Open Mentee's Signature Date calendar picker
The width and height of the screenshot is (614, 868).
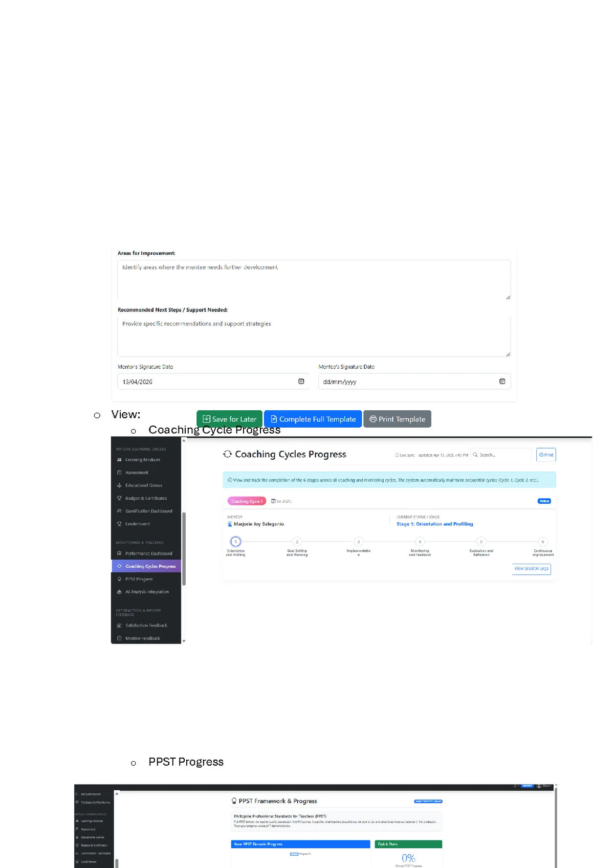[x=502, y=382]
